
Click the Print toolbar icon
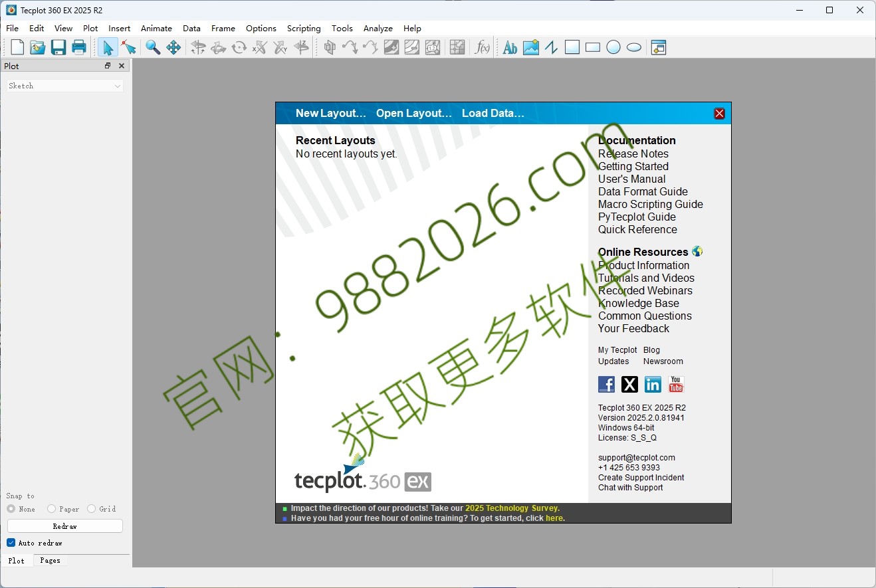click(x=79, y=47)
